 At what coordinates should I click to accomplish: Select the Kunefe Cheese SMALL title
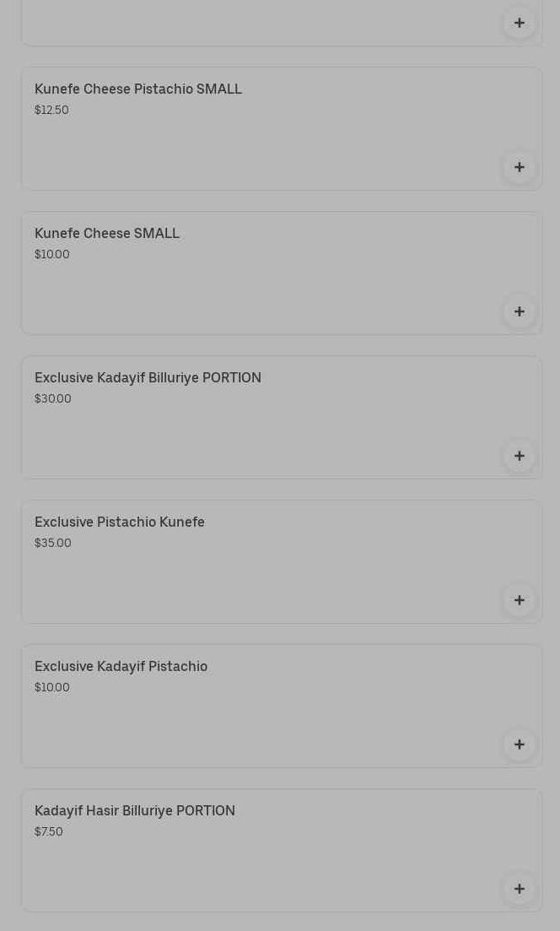(107, 233)
